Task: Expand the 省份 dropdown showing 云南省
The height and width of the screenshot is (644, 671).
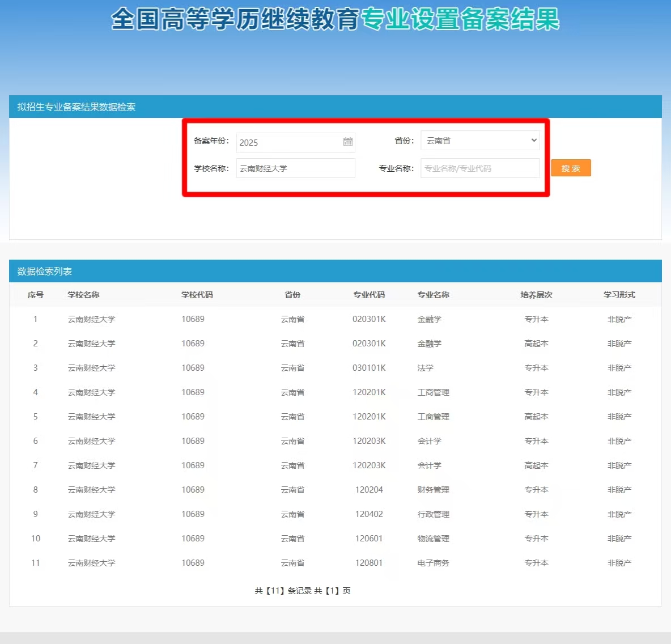Action: (x=479, y=141)
